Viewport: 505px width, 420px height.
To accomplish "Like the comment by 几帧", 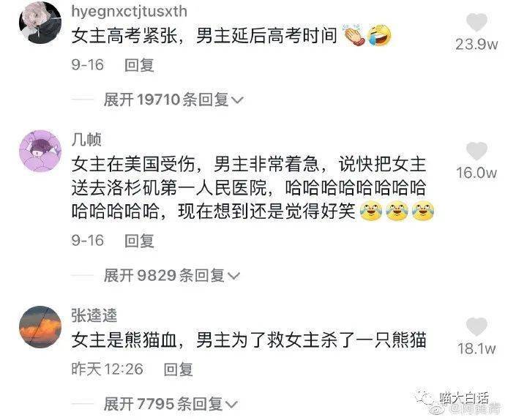I will click(476, 151).
